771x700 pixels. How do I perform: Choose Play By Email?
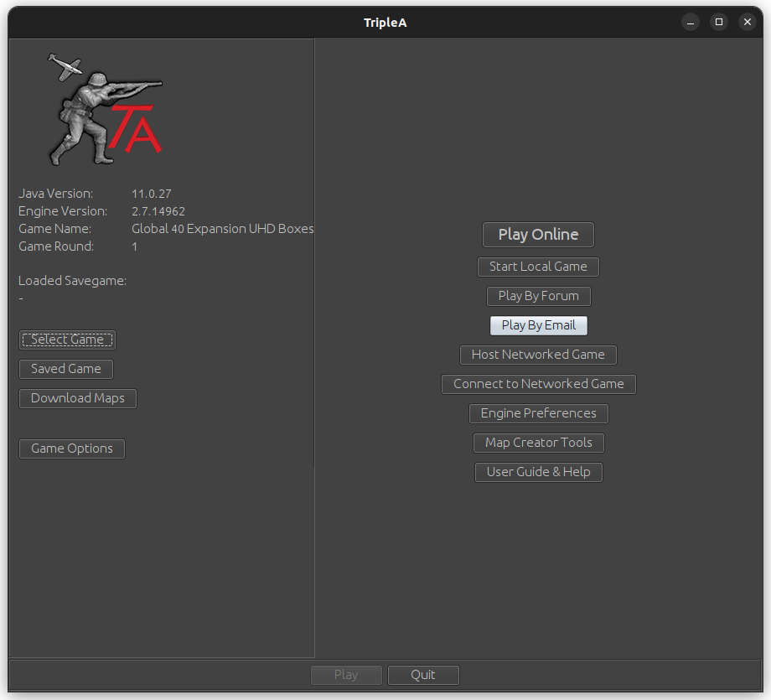click(x=538, y=325)
